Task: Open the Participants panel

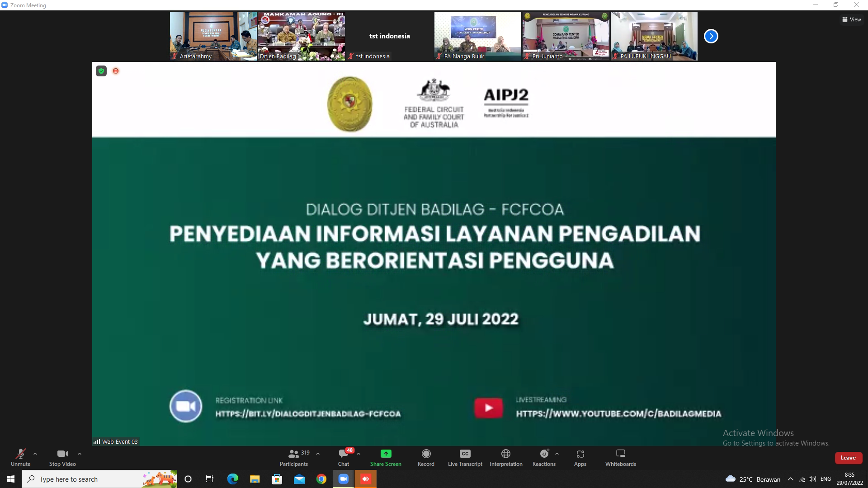Action: pos(294,457)
